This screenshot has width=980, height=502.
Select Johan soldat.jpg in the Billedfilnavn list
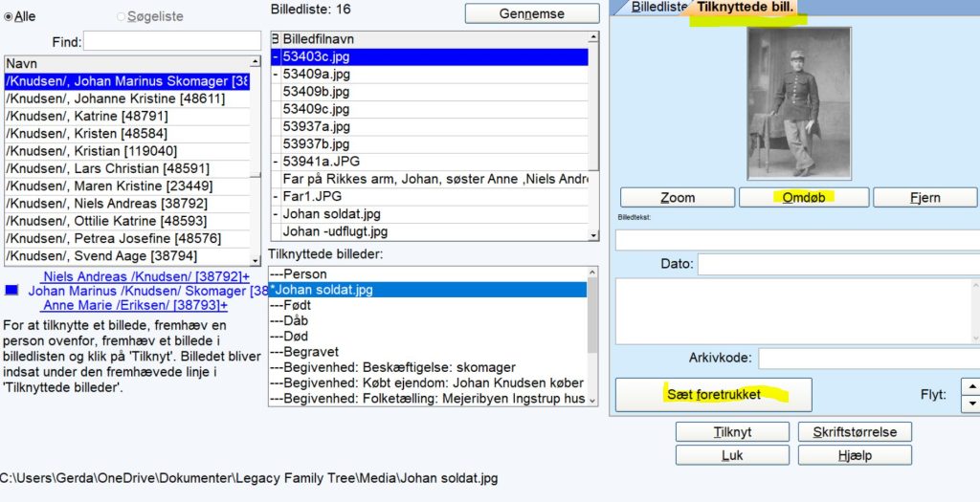[x=430, y=214]
